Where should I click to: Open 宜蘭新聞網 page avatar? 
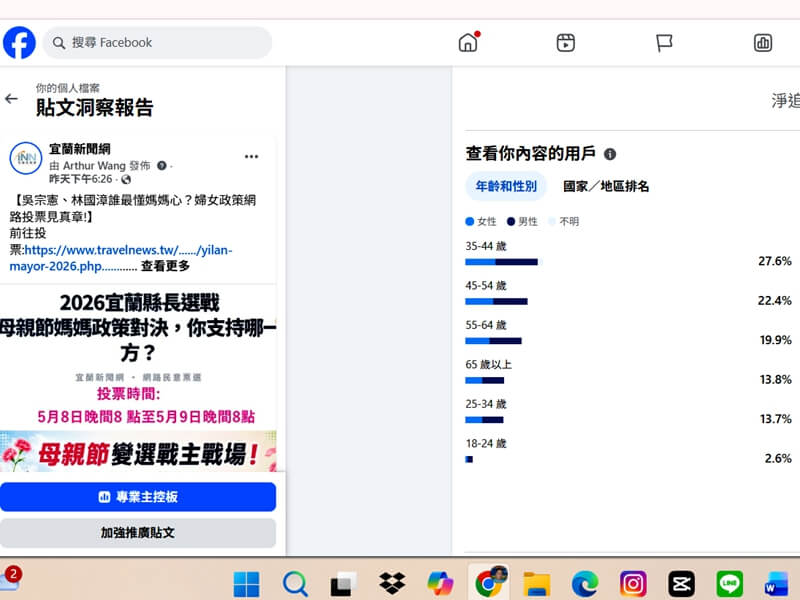26,158
